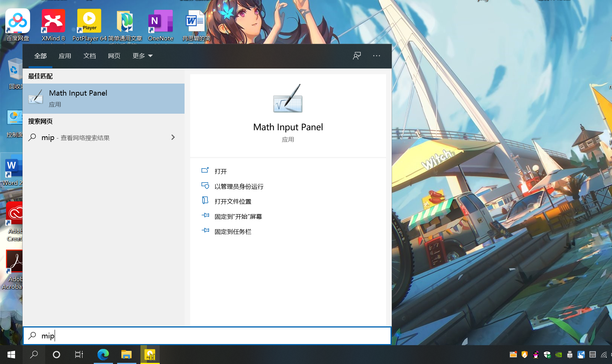Open QQ from the system tray

tap(536, 354)
